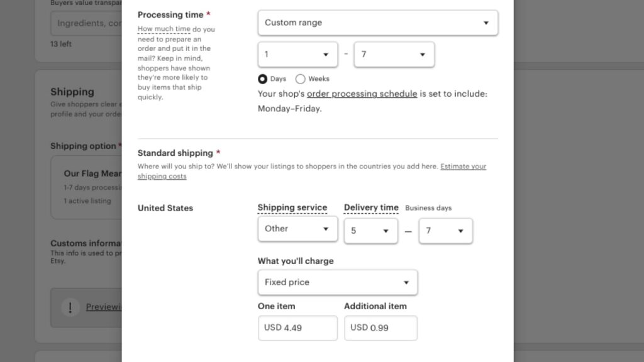Open the Delivery time start dropdown showing 5

pyautogui.click(x=370, y=231)
